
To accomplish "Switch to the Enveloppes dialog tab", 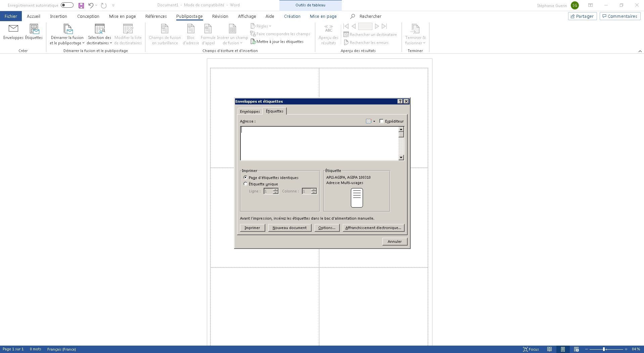I will (250, 112).
